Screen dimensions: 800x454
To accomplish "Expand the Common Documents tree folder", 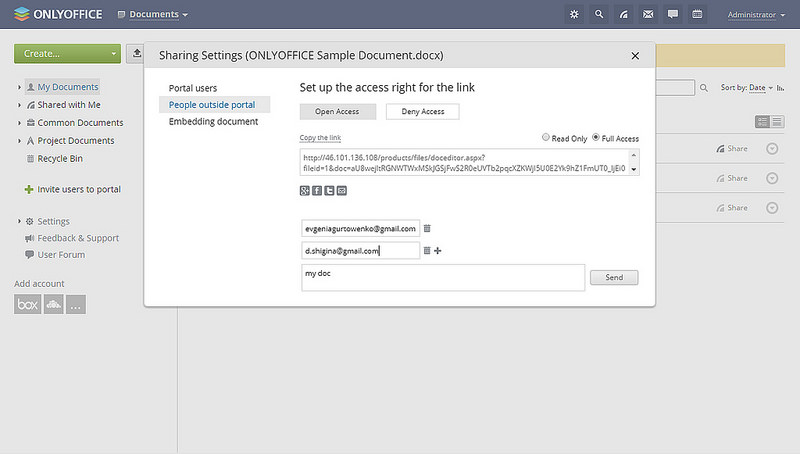I will pyautogui.click(x=19, y=123).
